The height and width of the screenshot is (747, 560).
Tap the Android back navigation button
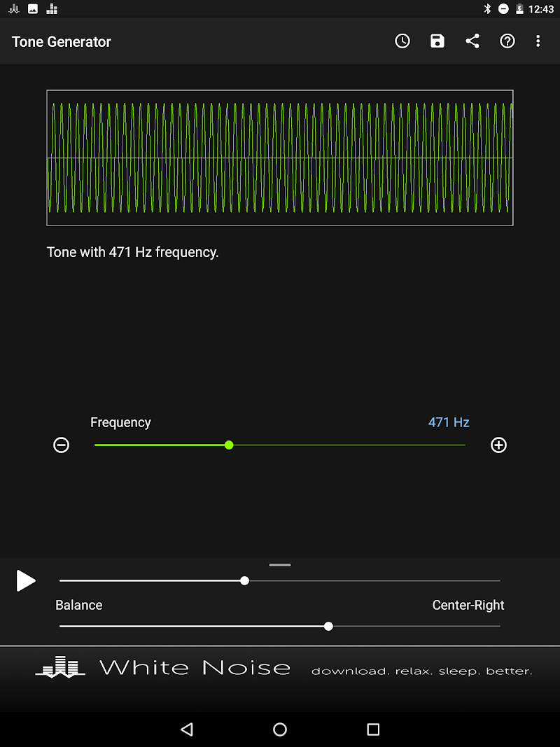click(187, 729)
